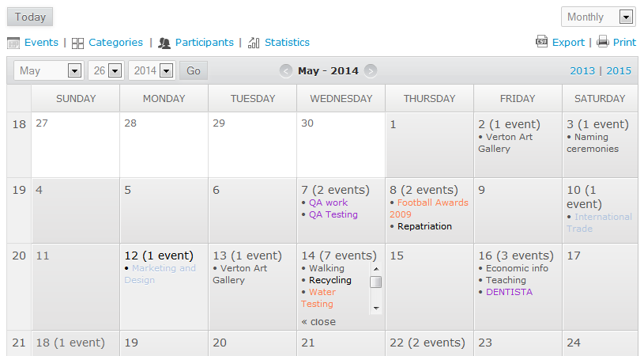Open Water Testing event
This screenshot has height=356, width=644.
(318, 298)
